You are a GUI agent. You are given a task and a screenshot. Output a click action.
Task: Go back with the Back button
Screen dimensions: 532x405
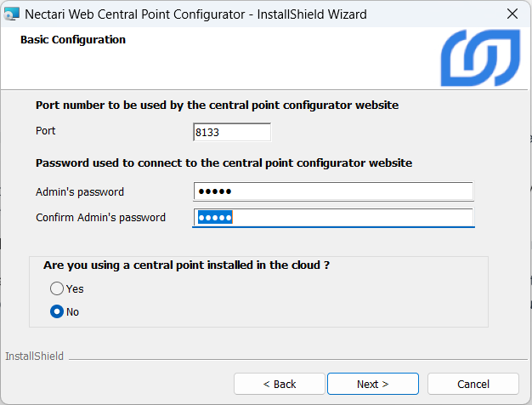(x=279, y=384)
